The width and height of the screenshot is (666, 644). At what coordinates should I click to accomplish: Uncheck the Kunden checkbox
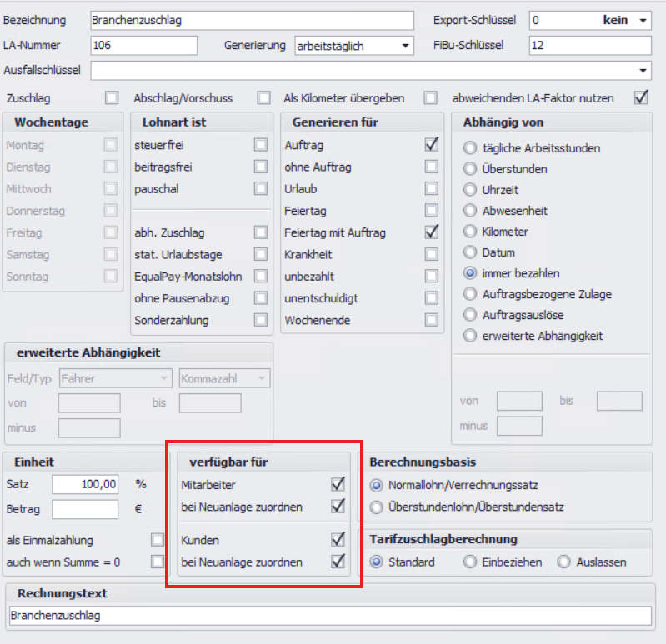point(338,540)
